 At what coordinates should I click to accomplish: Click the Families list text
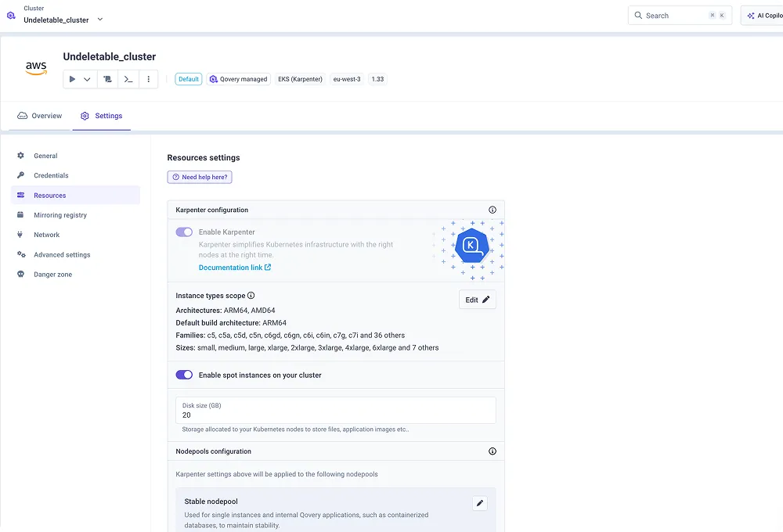pos(290,336)
